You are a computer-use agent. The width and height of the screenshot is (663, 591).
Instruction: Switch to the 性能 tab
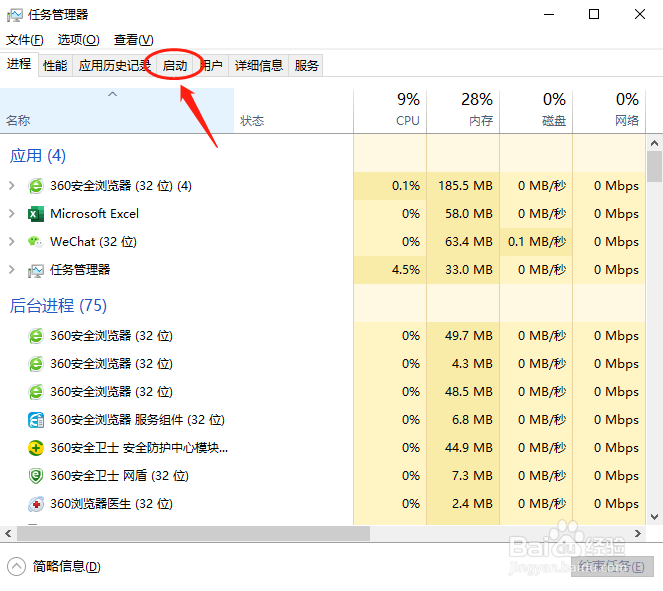pyautogui.click(x=55, y=66)
